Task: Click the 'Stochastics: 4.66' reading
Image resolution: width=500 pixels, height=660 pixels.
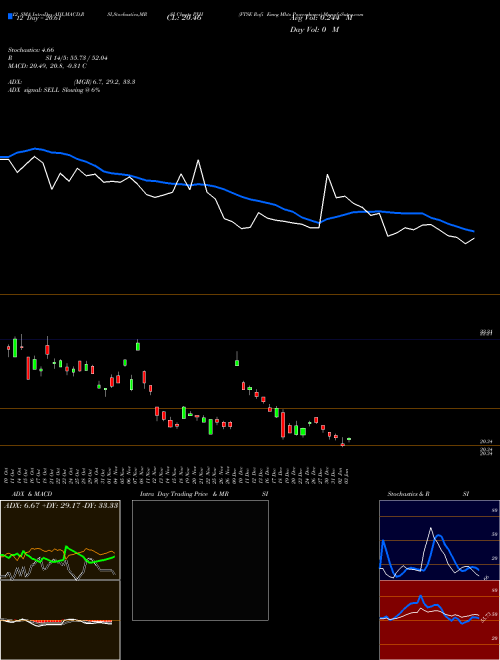Action: pos(31,50)
